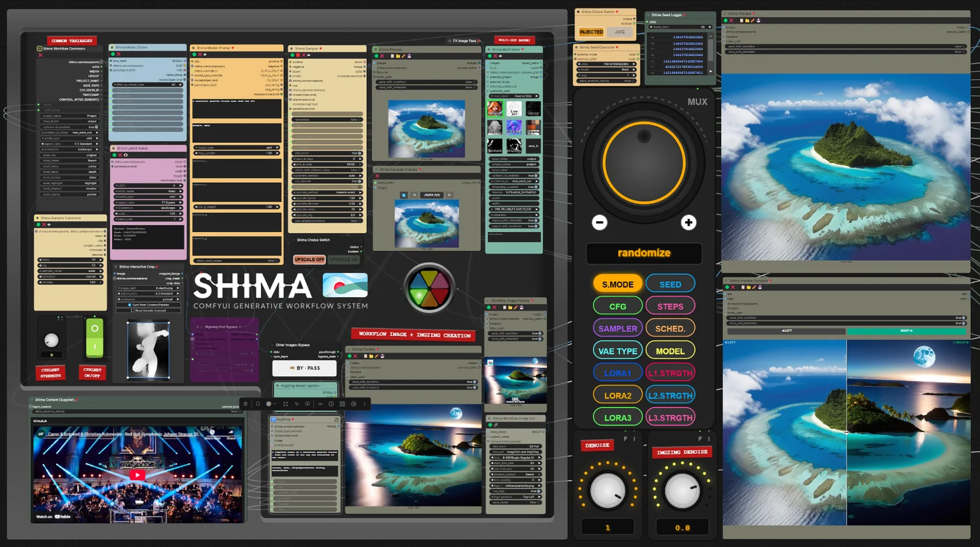Click the UPSCALE OFF button
This screenshot has width=980, height=547.
tap(309, 259)
